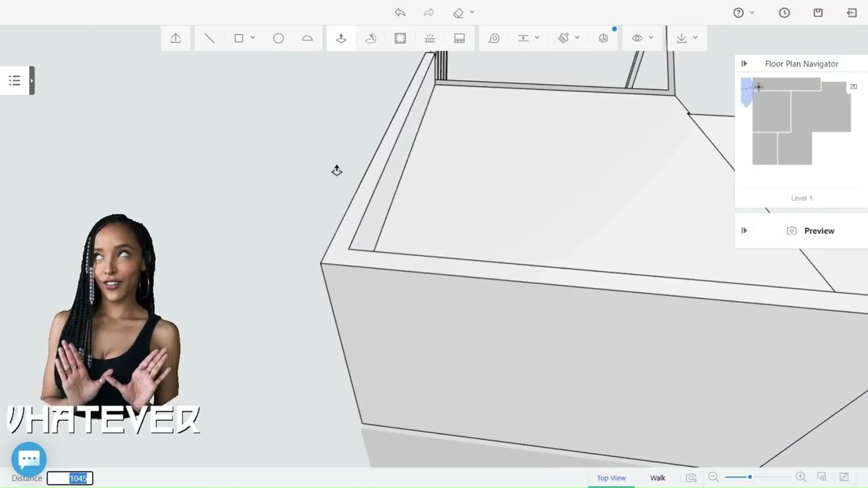
Task: Expand the dimension tool dropdown arrow
Action: (537, 38)
